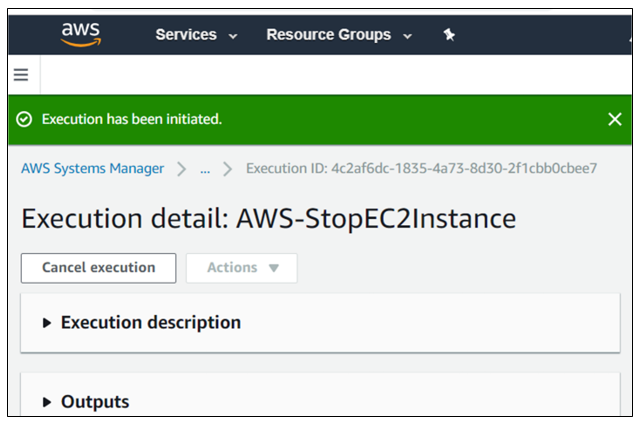Click the Actions dropdown triangle arrow
The image size is (639, 424).
(273, 268)
